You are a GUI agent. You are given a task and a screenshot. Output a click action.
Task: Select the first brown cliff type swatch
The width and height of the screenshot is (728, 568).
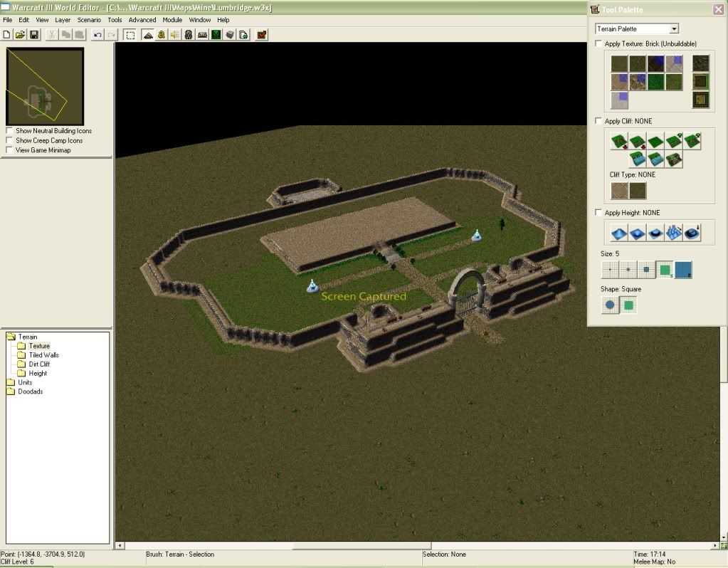coord(619,191)
